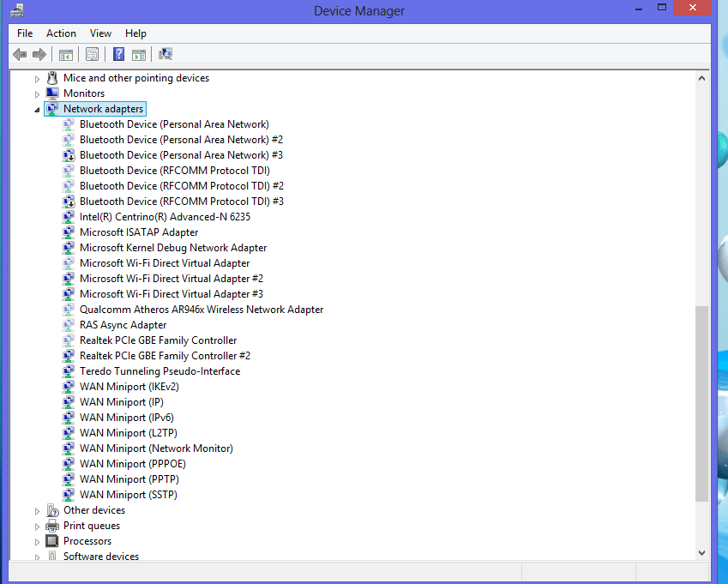
Task: Expand the Processors category
Action: (37, 542)
